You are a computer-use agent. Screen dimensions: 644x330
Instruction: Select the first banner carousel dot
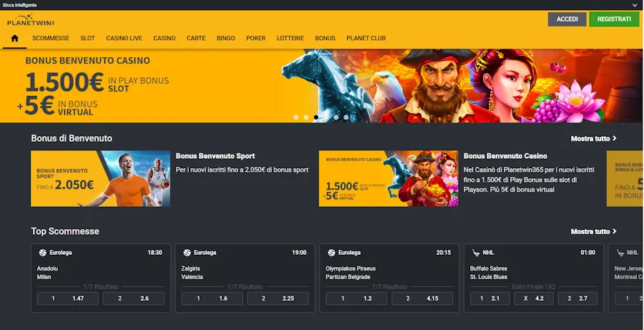(296, 117)
